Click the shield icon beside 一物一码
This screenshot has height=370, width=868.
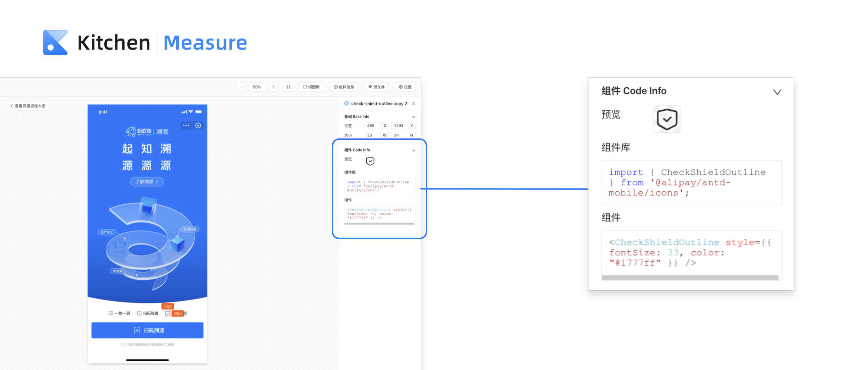(x=111, y=313)
